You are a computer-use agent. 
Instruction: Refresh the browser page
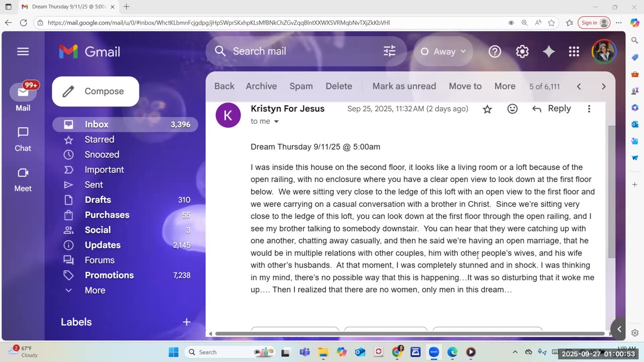point(23,23)
